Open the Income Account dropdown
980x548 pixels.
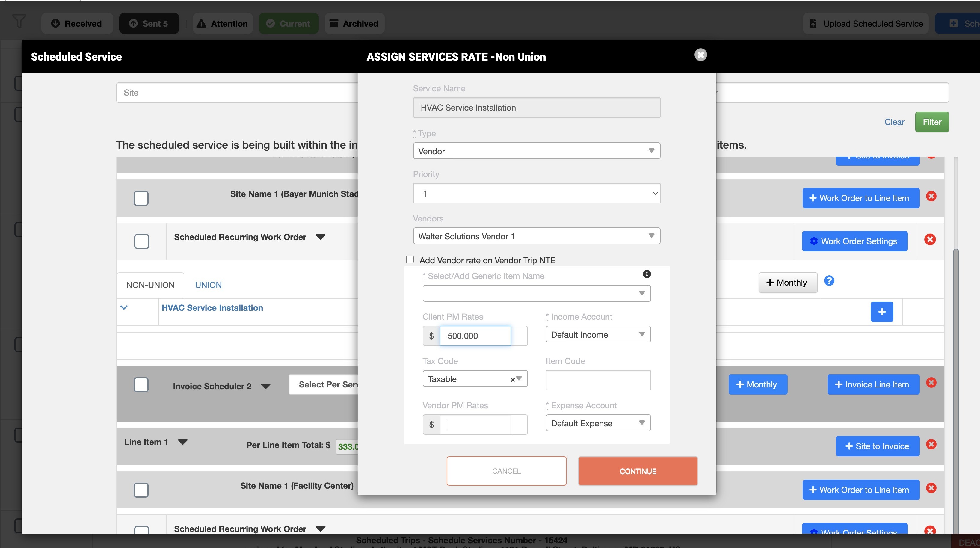pyautogui.click(x=598, y=334)
